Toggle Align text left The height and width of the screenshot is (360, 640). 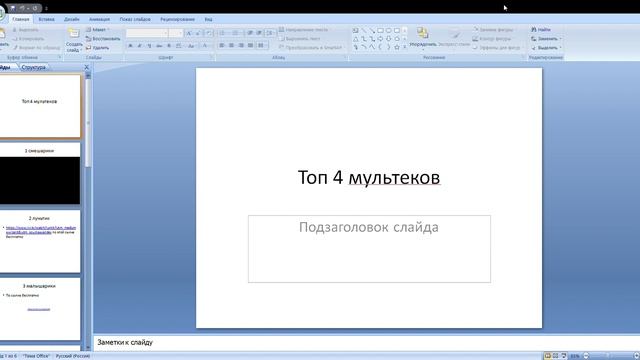click(x=222, y=45)
